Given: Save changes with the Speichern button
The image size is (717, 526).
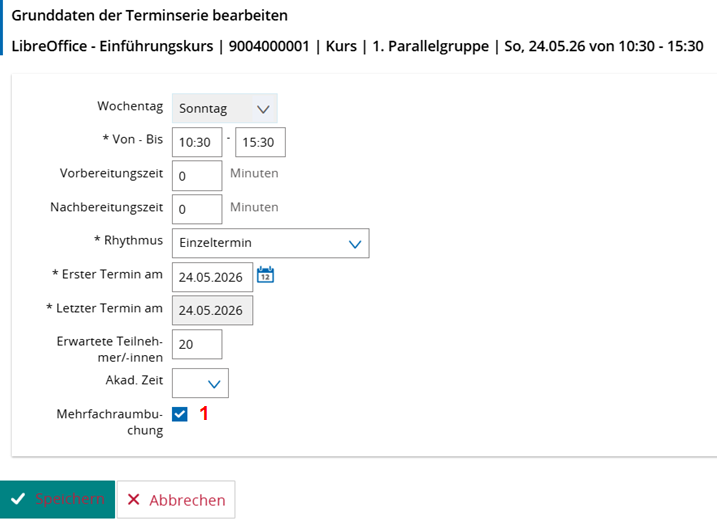Looking at the screenshot, I should (x=57, y=499).
